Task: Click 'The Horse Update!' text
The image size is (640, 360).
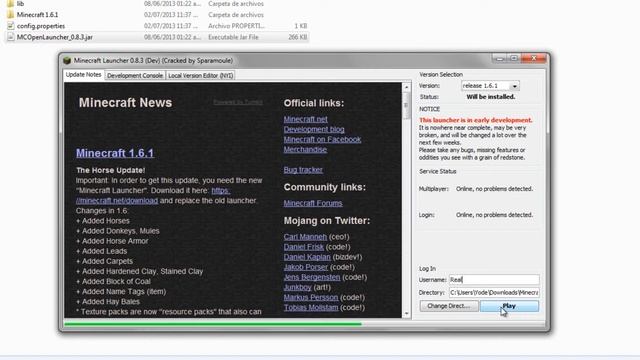Action: click(111, 170)
